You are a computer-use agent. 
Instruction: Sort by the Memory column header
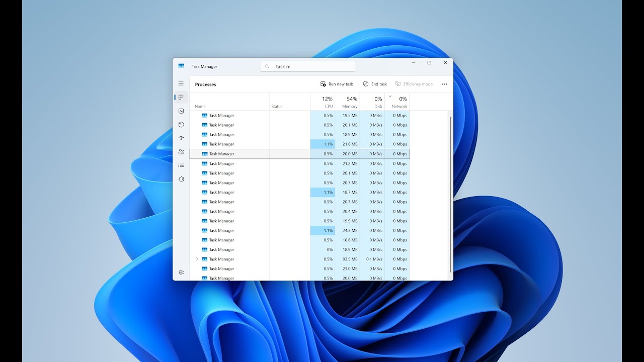tap(347, 102)
